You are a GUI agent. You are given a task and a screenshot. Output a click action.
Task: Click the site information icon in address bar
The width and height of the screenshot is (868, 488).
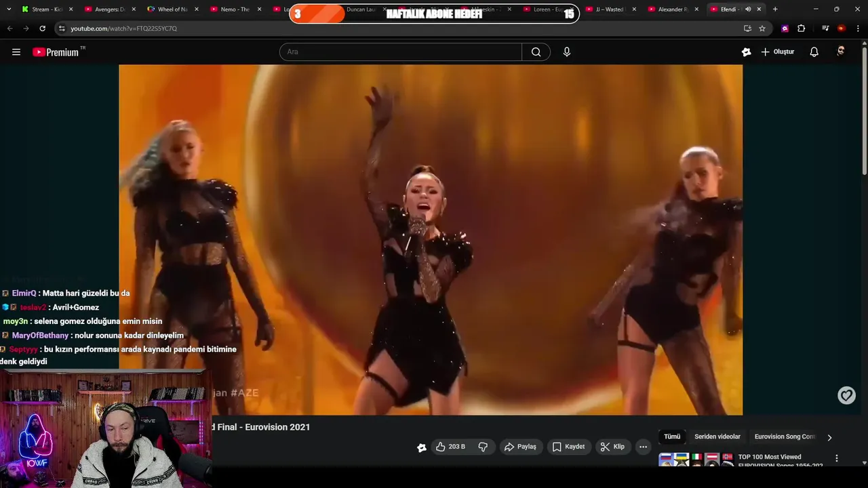point(62,28)
